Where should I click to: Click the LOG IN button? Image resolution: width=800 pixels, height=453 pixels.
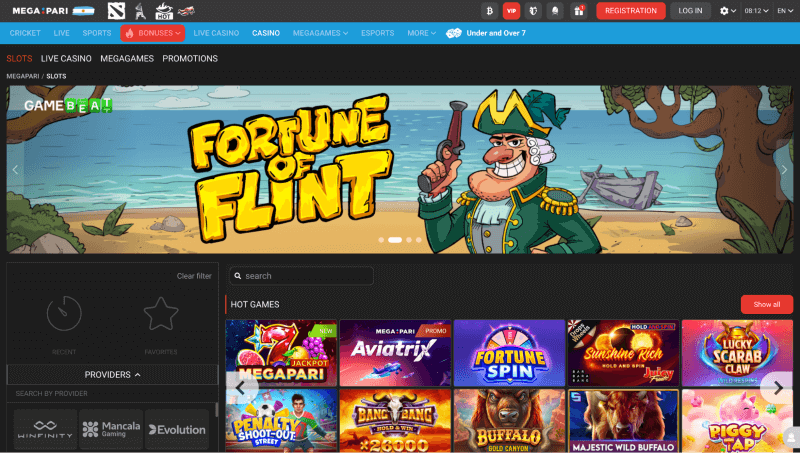click(690, 11)
